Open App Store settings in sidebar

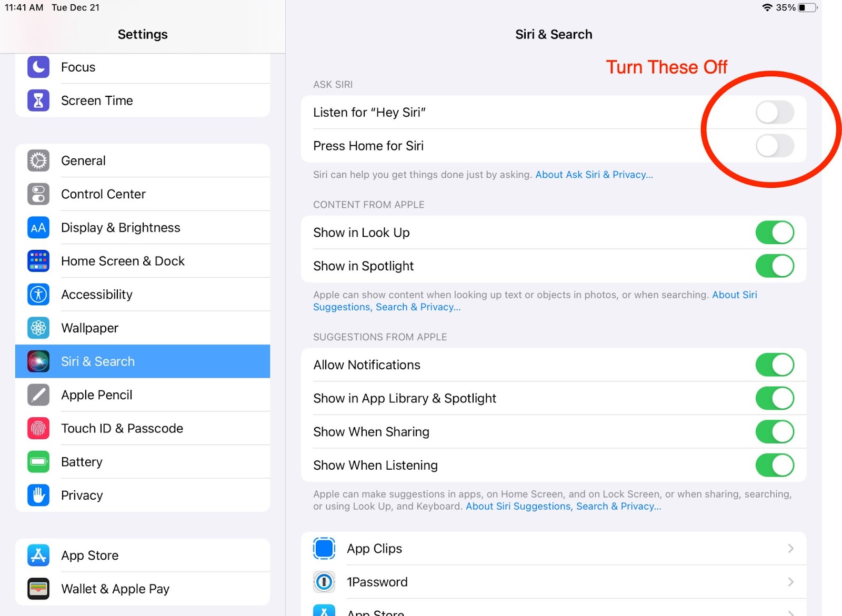143,556
